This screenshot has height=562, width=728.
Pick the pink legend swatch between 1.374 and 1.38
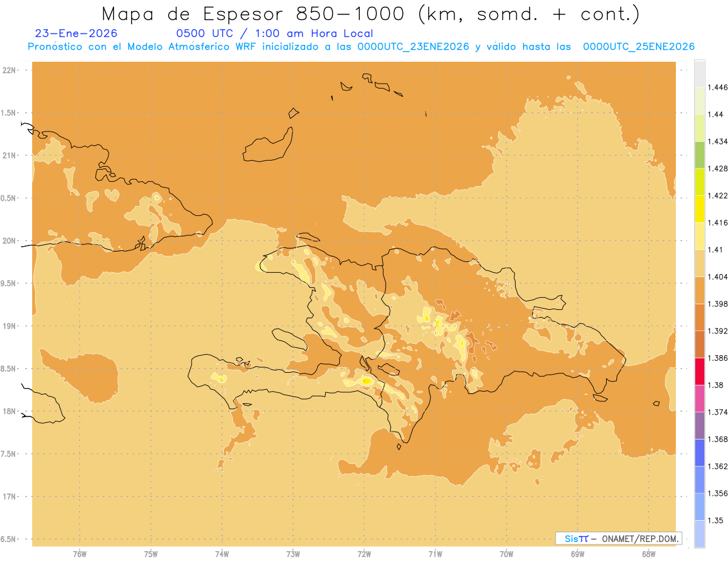pyautogui.click(x=699, y=398)
